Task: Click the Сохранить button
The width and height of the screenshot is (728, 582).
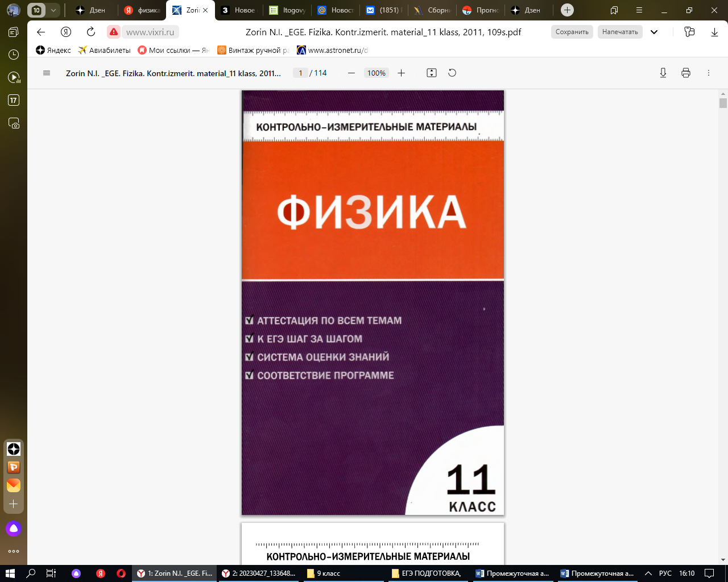Action: pyautogui.click(x=572, y=32)
